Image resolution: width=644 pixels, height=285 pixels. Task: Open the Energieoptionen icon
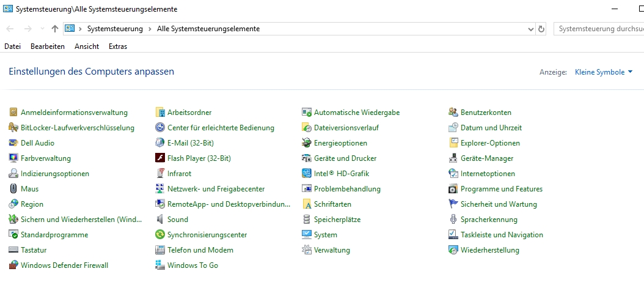pyautogui.click(x=307, y=143)
